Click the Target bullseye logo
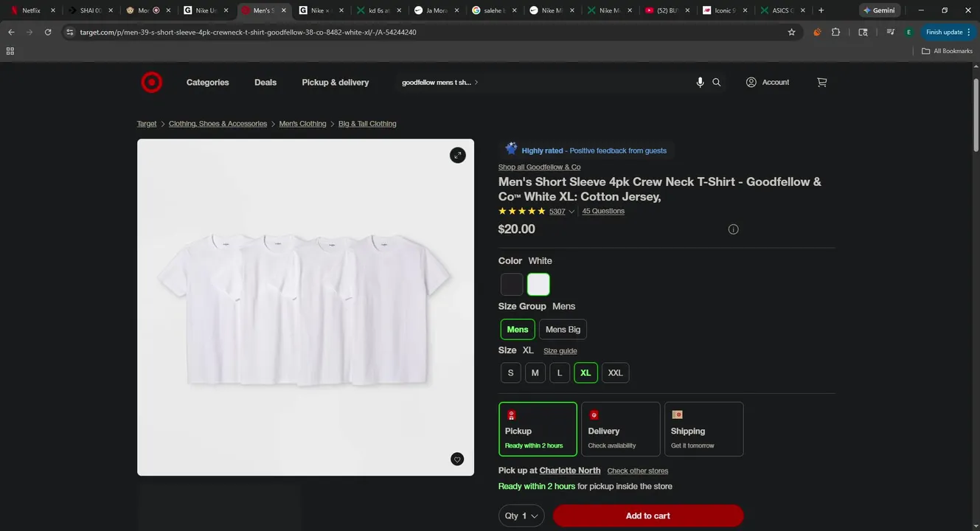The height and width of the screenshot is (531, 980). pyautogui.click(x=152, y=83)
